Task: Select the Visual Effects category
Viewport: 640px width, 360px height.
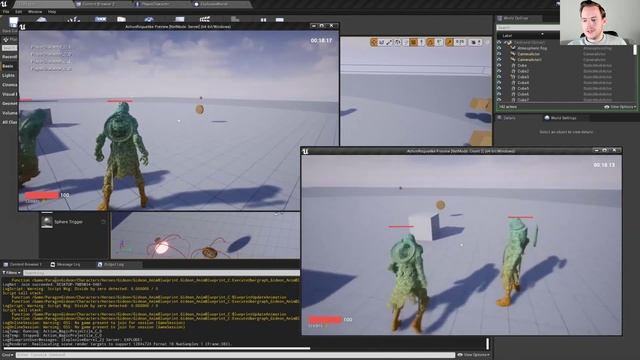Action: 9,94
